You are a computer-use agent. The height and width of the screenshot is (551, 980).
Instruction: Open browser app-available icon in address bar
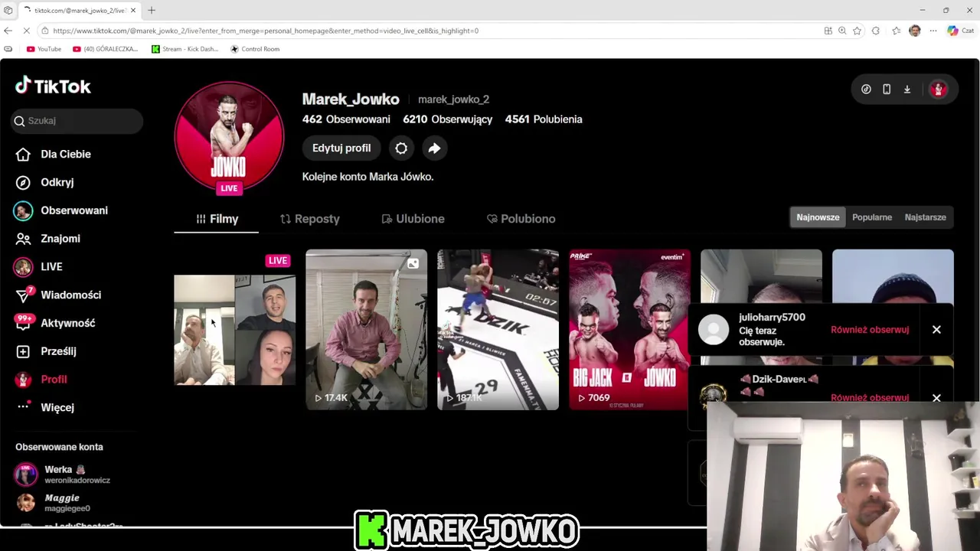point(828,31)
